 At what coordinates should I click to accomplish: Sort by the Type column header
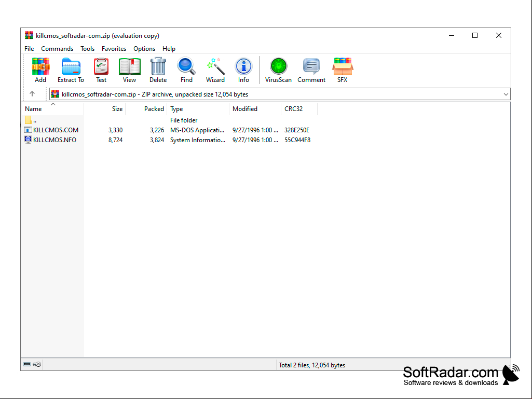coord(198,108)
